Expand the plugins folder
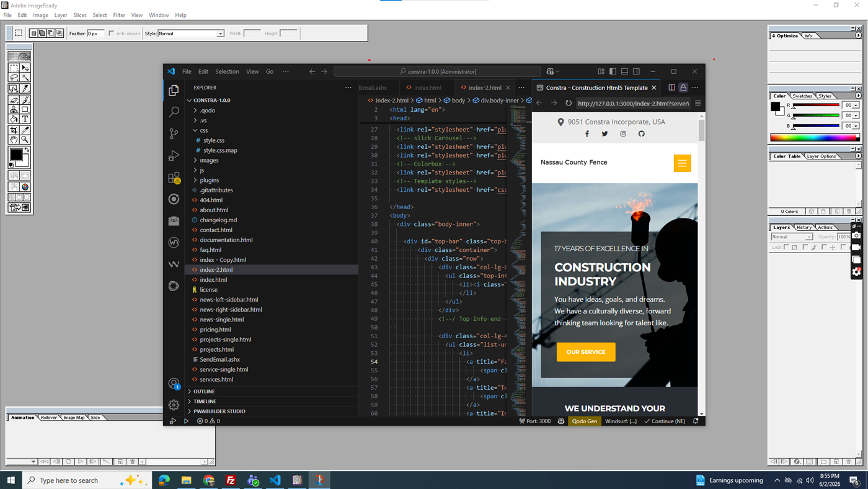Image resolution: width=868 pixels, height=489 pixels. click(195, 180)
